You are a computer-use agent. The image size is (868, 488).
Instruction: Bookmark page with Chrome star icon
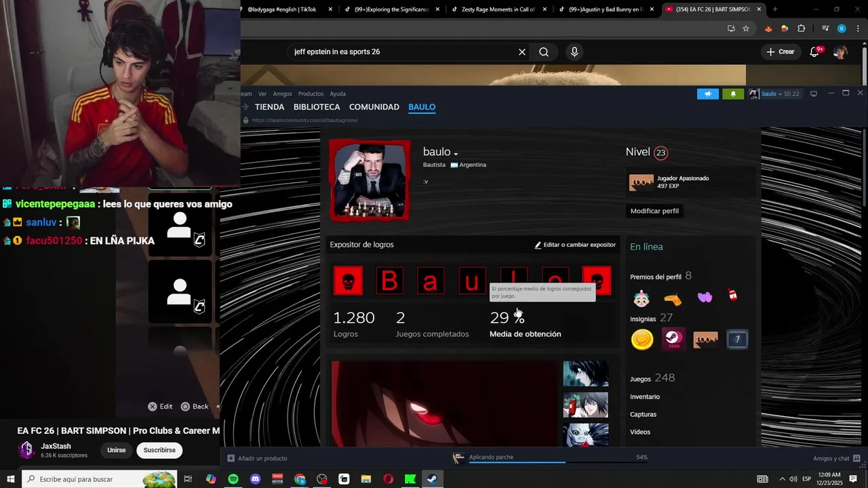pyautogui.click(x=746, y=28)
